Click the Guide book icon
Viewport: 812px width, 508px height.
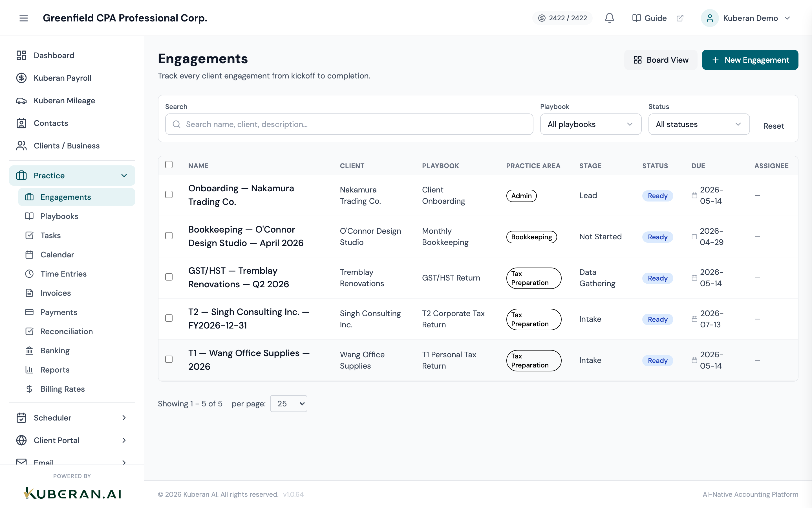click(x=636, y=18)
